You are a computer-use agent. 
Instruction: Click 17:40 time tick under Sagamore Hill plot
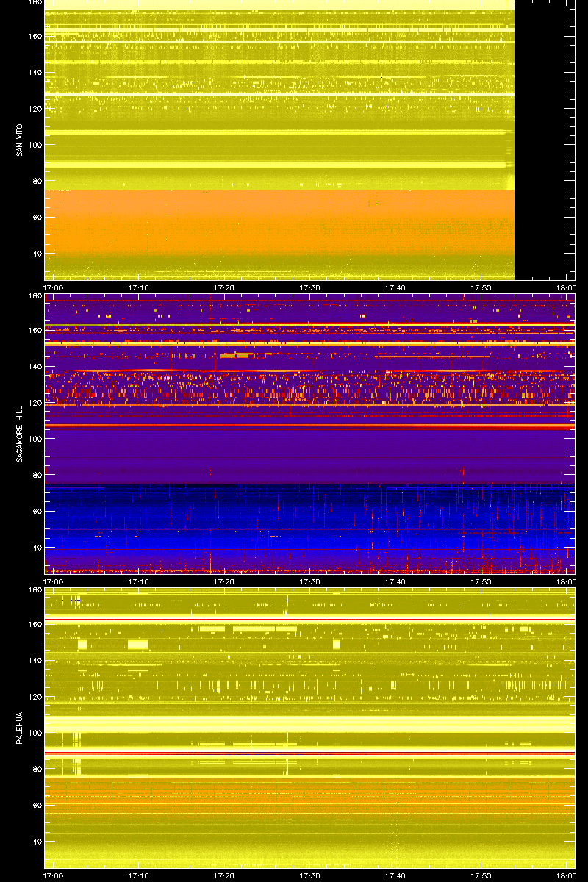pos(395,581)
